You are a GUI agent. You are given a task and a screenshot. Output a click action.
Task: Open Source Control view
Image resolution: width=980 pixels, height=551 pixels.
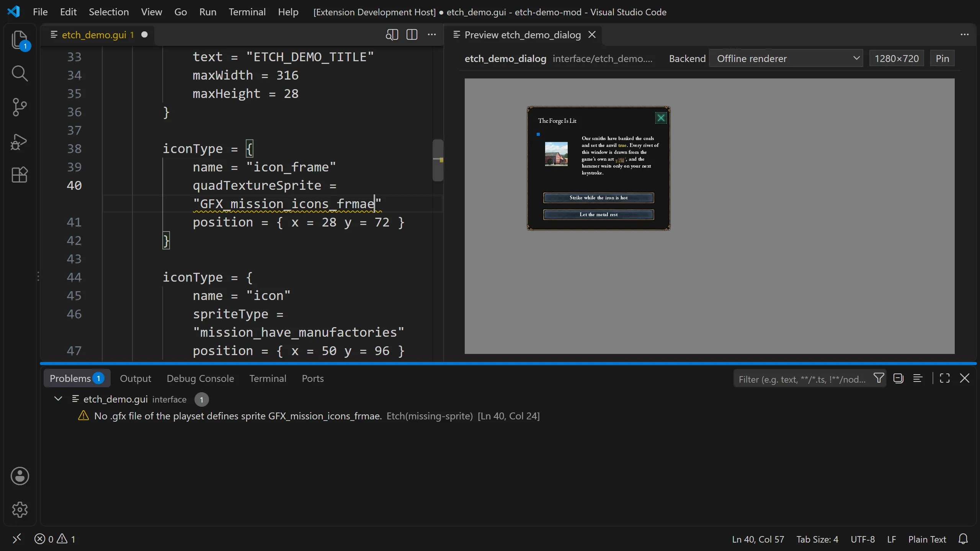[x=20, y=107]
